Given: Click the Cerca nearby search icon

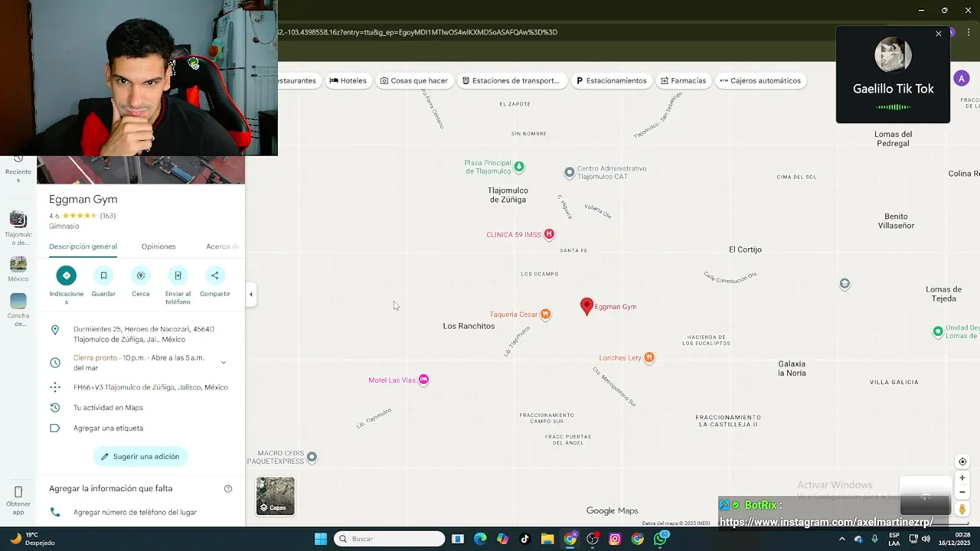Looking at the screenshot, I should [141, 275].
